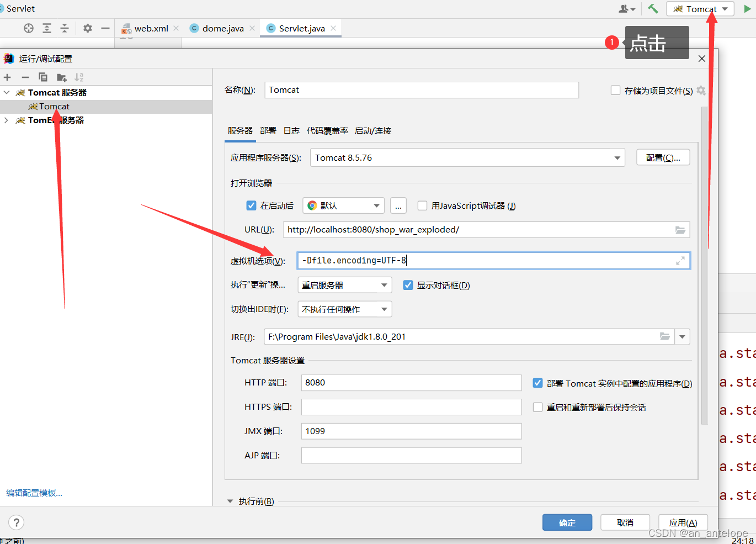Screen dimensions: 756x544
Task: Close the dome.java editor tab
Action: coord(252,28)
